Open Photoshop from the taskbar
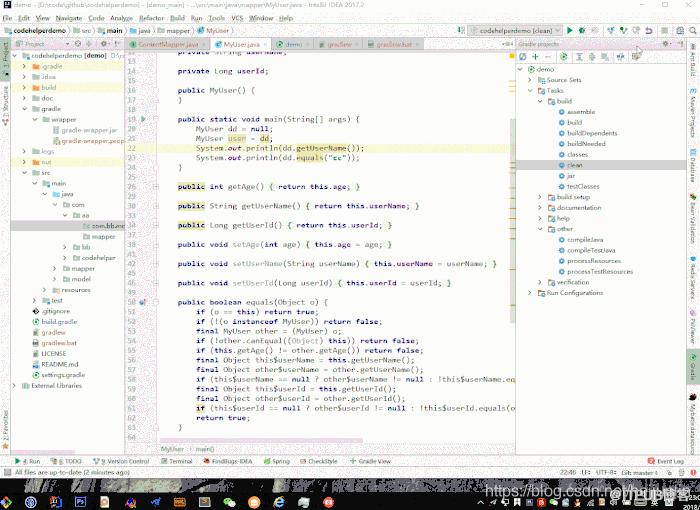Image resolution: width=700 pixels, height=510 pixels. coord(80,502)
